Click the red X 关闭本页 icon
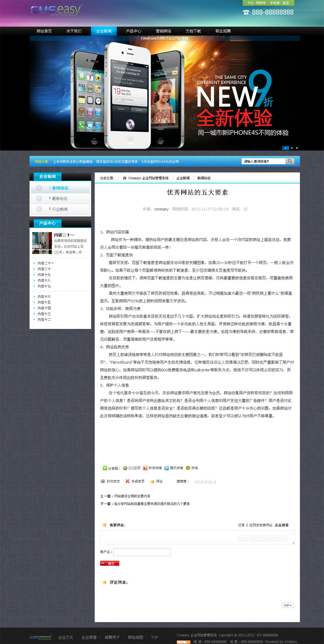The width and height of the screenshot is (324, 644). pyautogui.click(x=128, y=481)
